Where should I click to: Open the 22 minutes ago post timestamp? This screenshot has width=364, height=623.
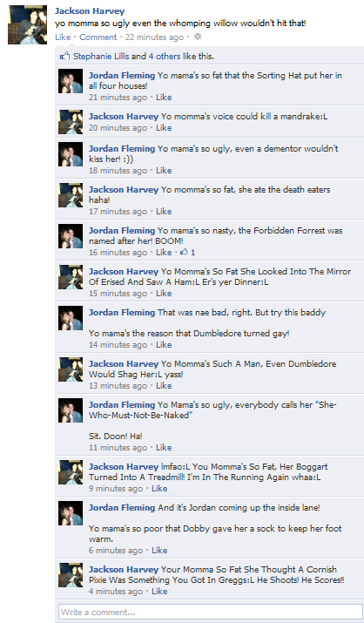154,37
